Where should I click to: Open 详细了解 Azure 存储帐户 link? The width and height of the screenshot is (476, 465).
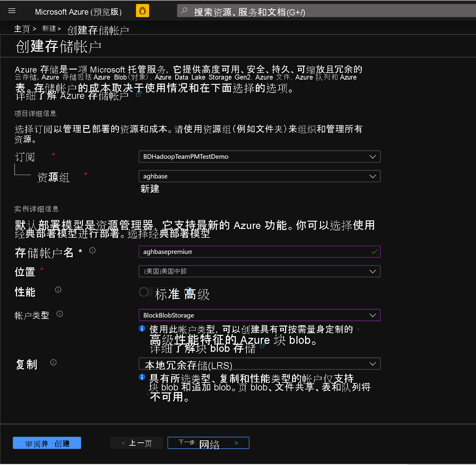coord(72,96)
